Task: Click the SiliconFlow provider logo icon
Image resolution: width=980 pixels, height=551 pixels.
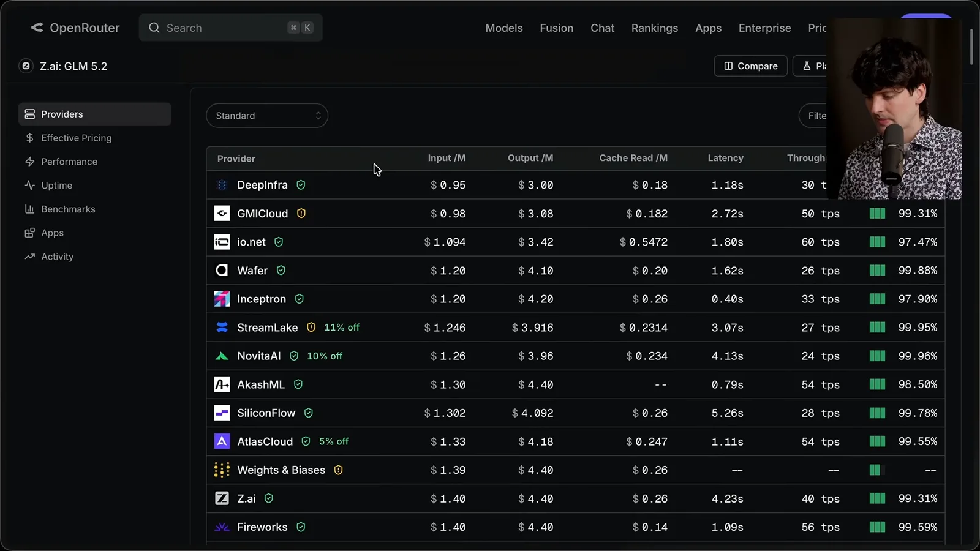Action: [222, 413]
